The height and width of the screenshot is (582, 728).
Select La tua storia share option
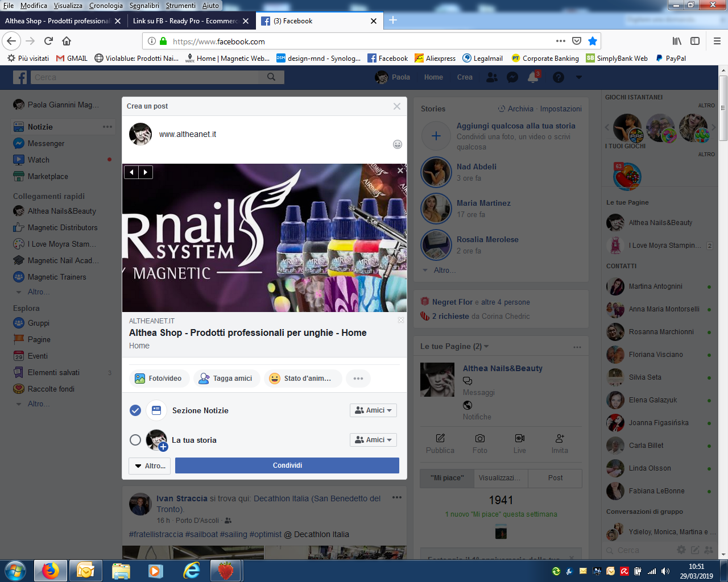click(x=135, y=440)
